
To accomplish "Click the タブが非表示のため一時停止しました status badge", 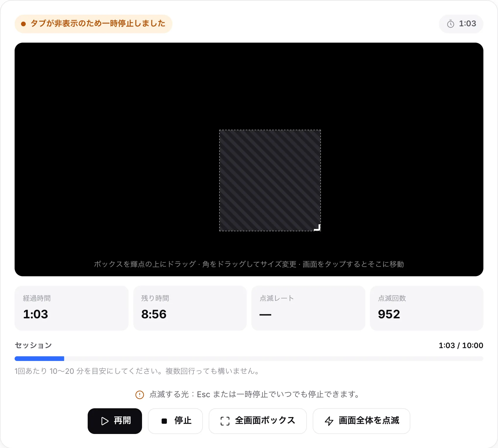I will pyautogui.click(x=94, y=24).
